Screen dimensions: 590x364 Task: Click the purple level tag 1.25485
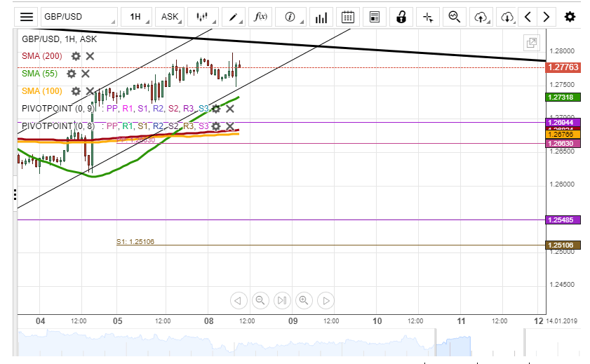pos(563,220)
